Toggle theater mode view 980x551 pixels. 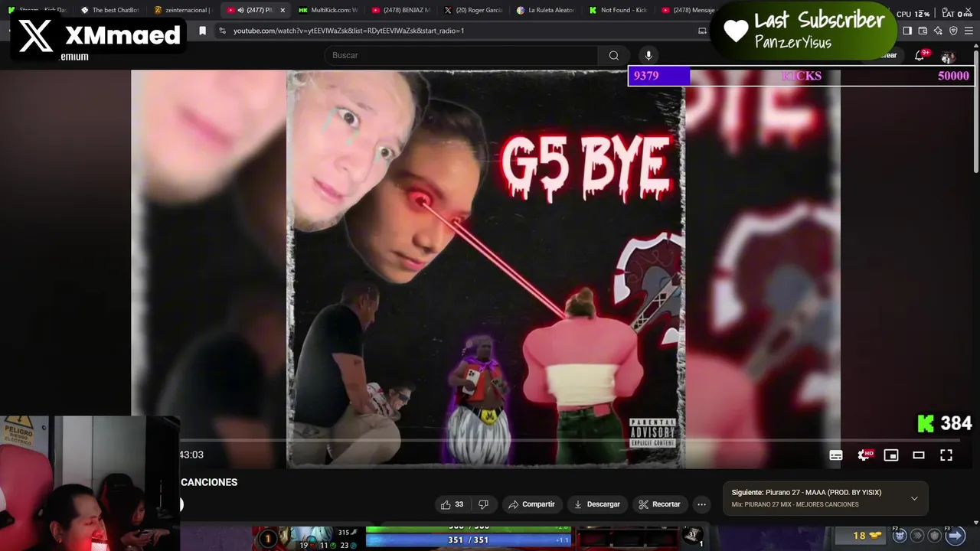coord(919,455)
